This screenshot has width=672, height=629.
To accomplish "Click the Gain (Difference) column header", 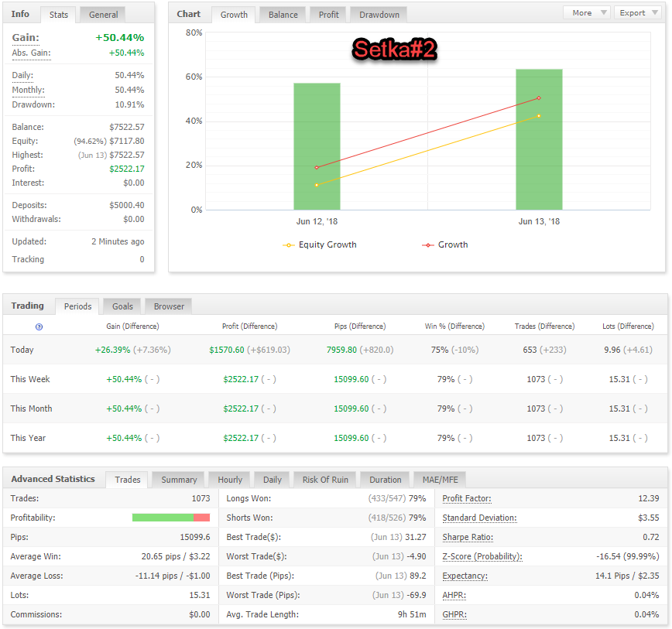I will [x=132, y=326].
